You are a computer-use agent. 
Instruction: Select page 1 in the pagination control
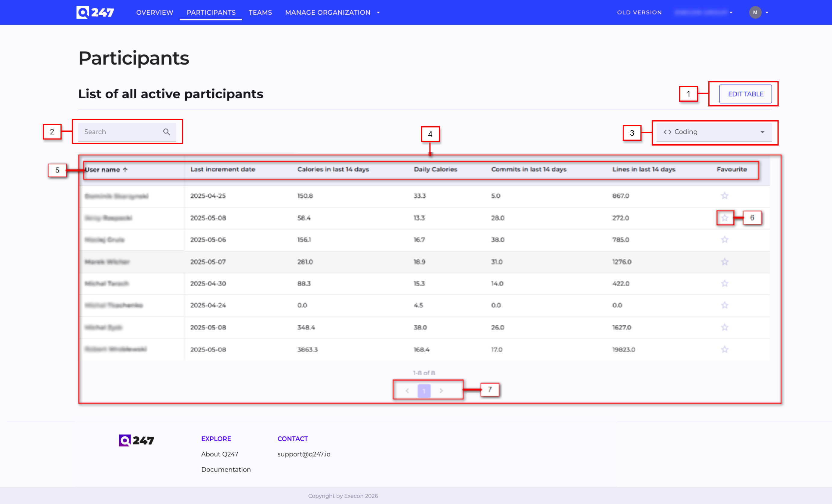(x=424, y=391)
